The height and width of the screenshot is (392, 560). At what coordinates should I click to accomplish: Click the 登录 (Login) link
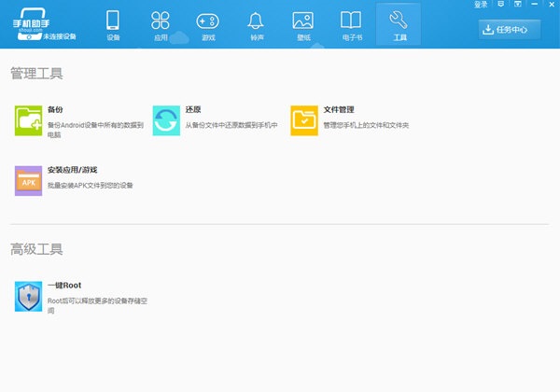[x=481, y=5]
